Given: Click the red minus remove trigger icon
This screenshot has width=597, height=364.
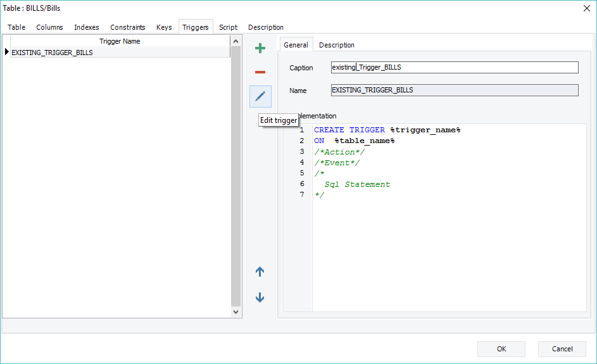Looking at the screenshot, I should tap(260, 72).
